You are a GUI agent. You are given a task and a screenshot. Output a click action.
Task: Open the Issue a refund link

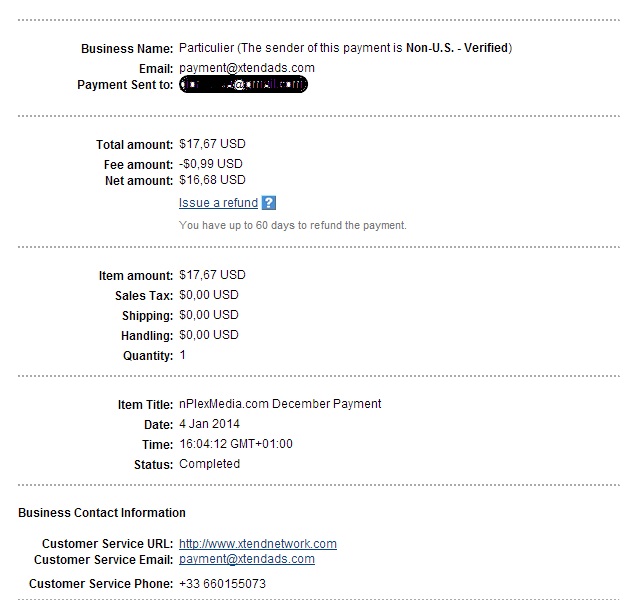pos(218,203)
